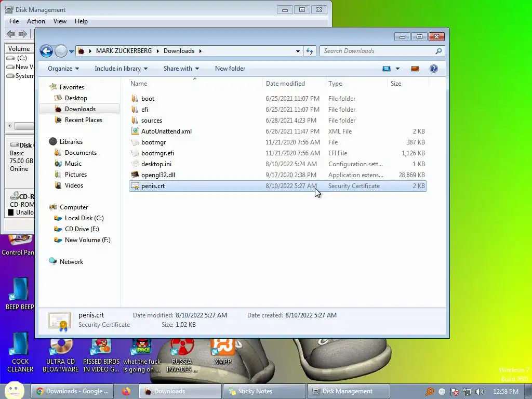Open Firefox from the taskbar
Viewport: 532px width, 399px height.
(126, 391)
